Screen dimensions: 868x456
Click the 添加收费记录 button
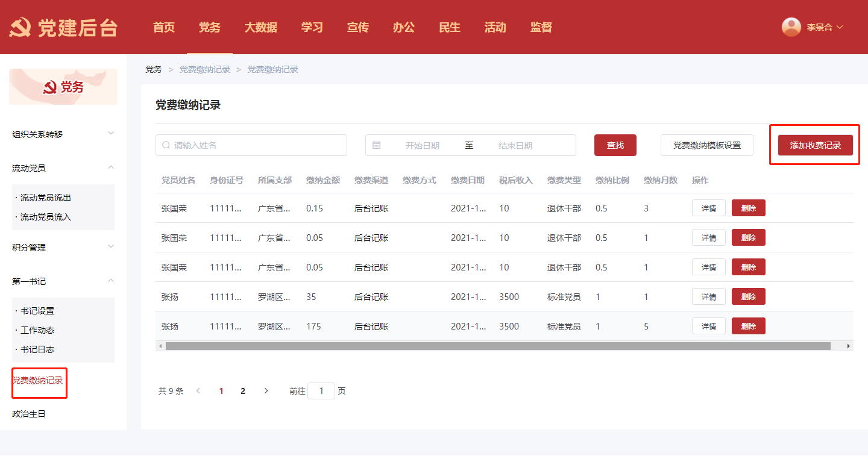point(815,145)
